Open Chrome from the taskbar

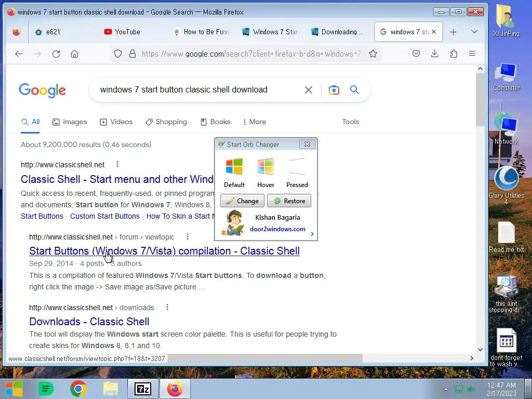[78, 389]
